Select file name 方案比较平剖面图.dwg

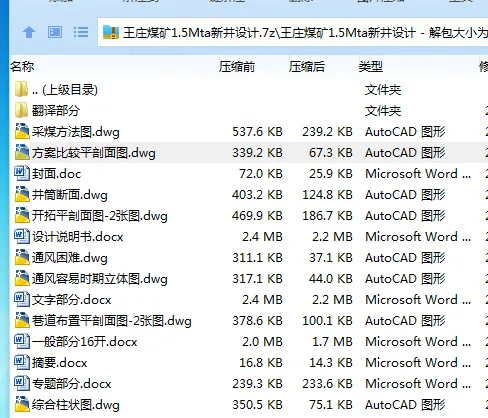[94, 153]
